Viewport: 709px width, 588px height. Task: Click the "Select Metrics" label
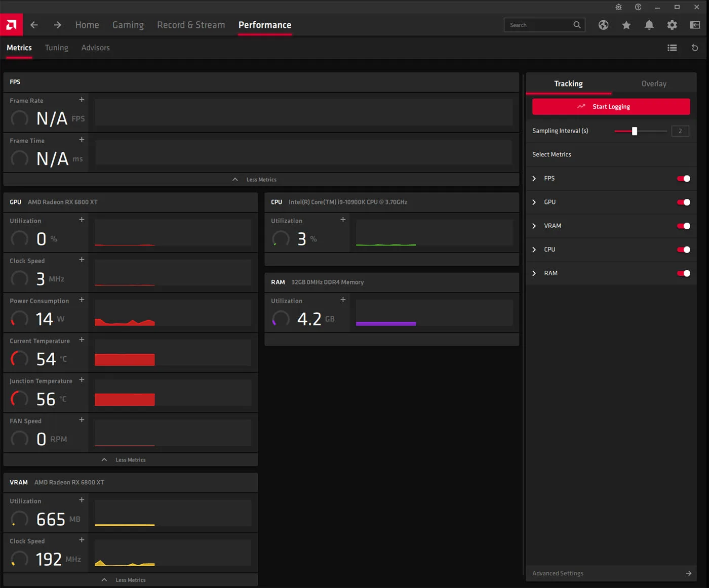coord(552,154)
